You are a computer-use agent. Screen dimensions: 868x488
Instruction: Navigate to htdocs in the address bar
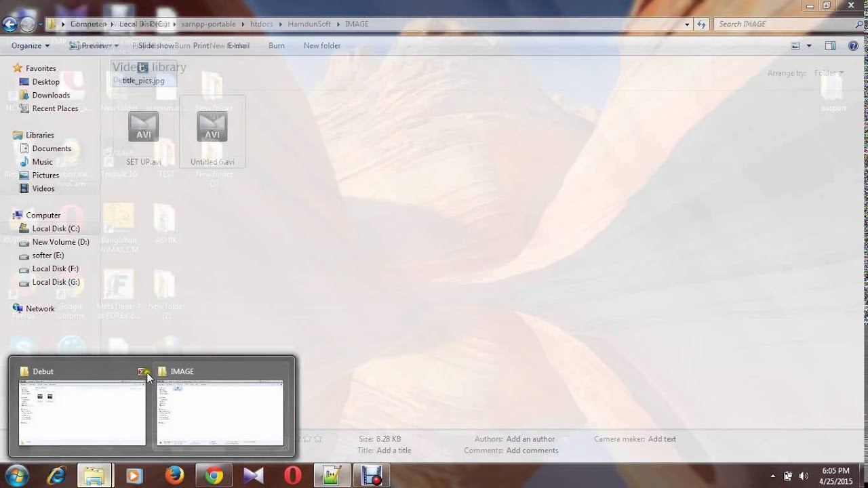click(x=262, y=24)
